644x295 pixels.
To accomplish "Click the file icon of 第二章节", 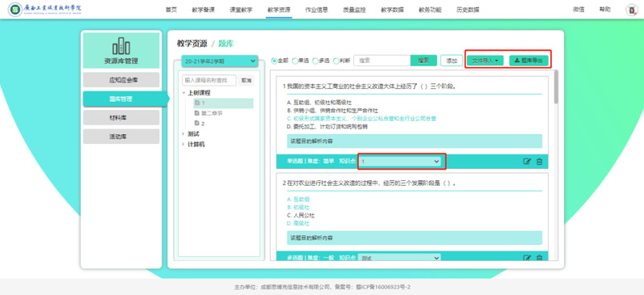I will click(196, 113).
